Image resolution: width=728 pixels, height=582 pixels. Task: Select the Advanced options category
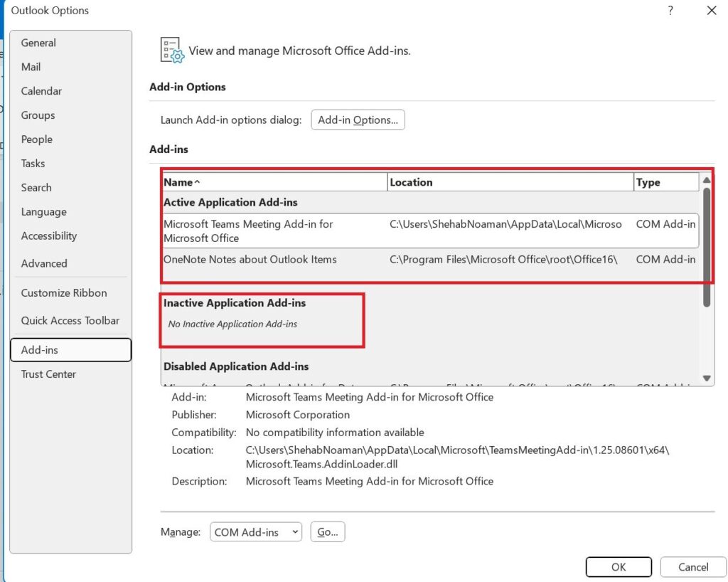click(44, 263)
